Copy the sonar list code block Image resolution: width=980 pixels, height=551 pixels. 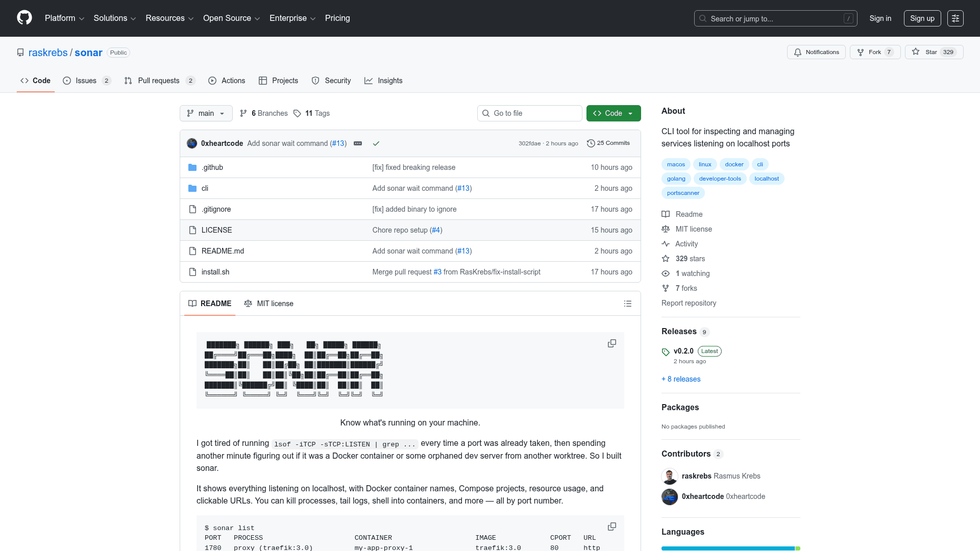click(611, 527)
